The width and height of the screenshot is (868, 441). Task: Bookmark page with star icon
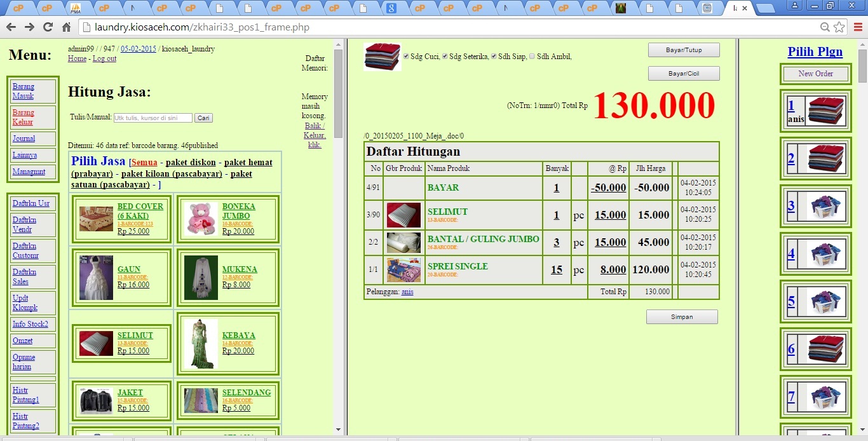click(x=839, y=27)
